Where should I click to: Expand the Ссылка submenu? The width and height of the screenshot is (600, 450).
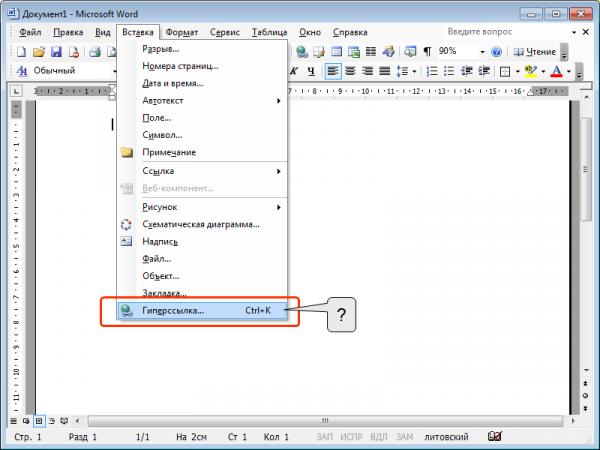[202, 171]
